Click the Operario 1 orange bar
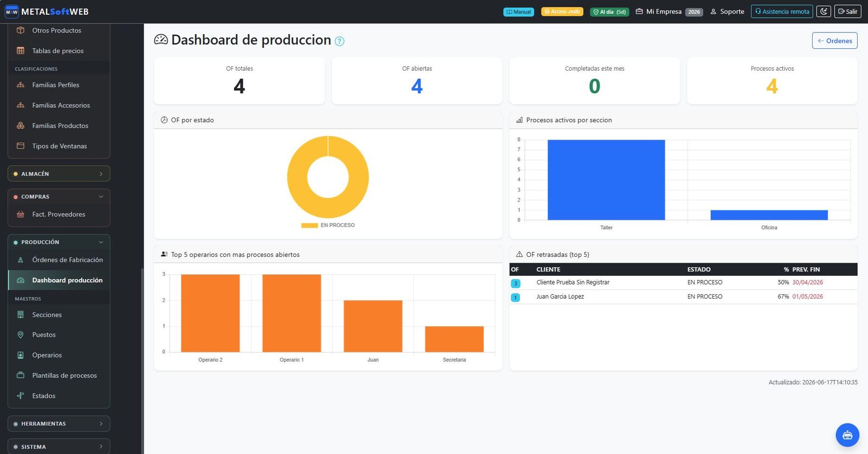Image resolution: width=868 pixels, height=454 pixels. click(x=292, y=313)
